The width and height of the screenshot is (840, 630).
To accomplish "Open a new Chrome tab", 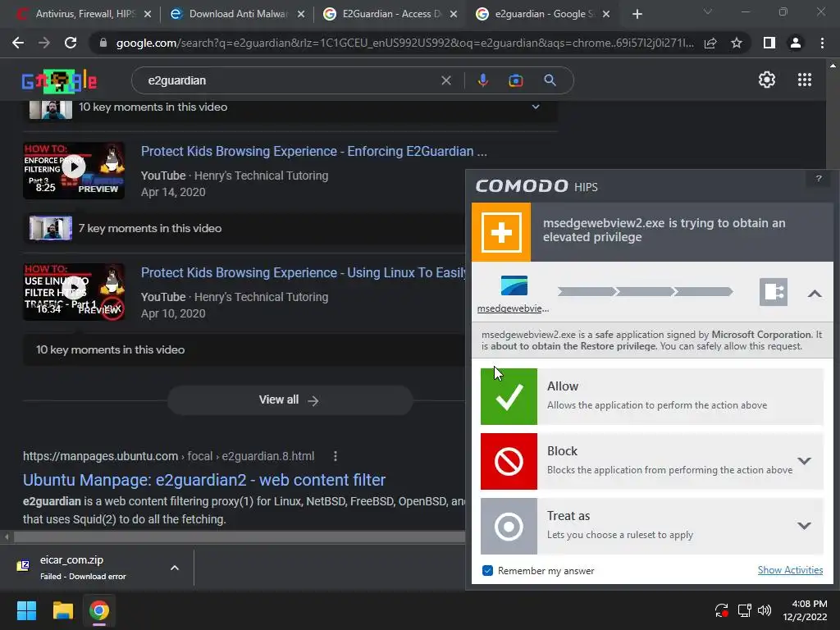I will click(637, 14).
